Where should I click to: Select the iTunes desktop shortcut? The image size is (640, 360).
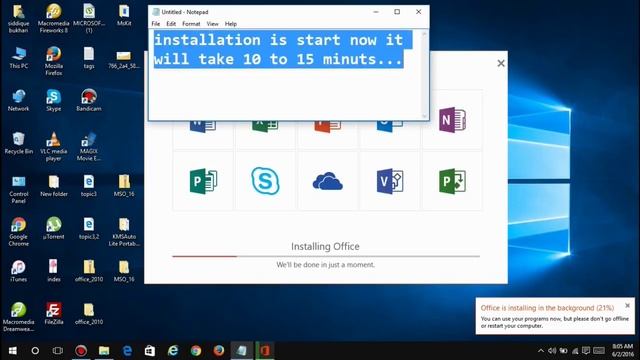coord(18,271)
